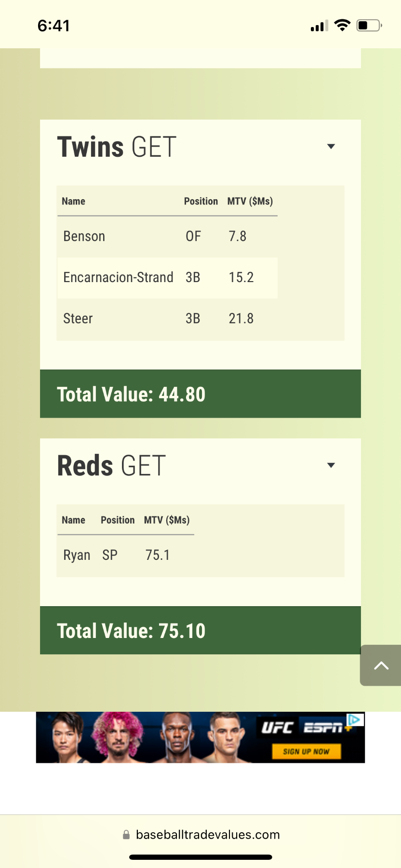Tap the Reds Total Value 75.10 bar
Viewport: 401px width, 868px height.
tap(200, 630)
